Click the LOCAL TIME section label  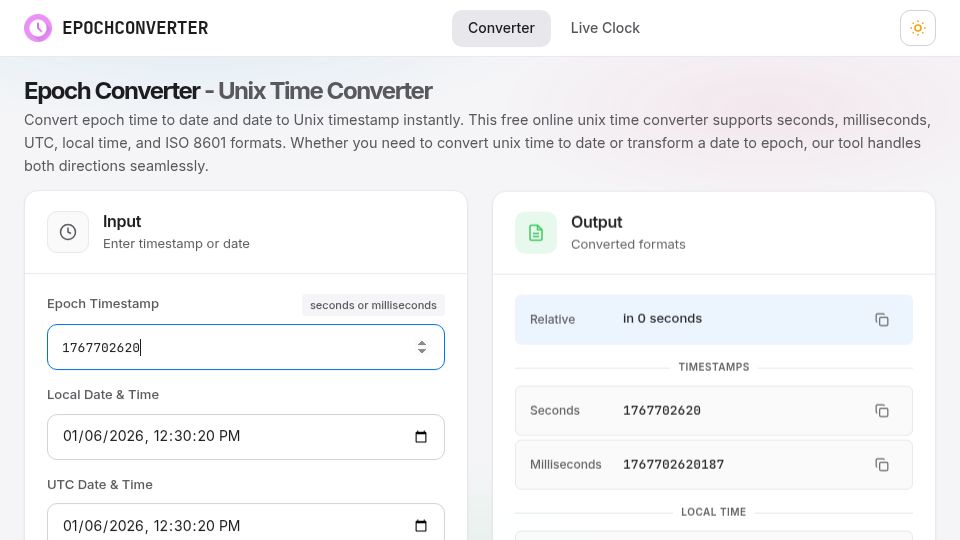(x=714, y=512)
